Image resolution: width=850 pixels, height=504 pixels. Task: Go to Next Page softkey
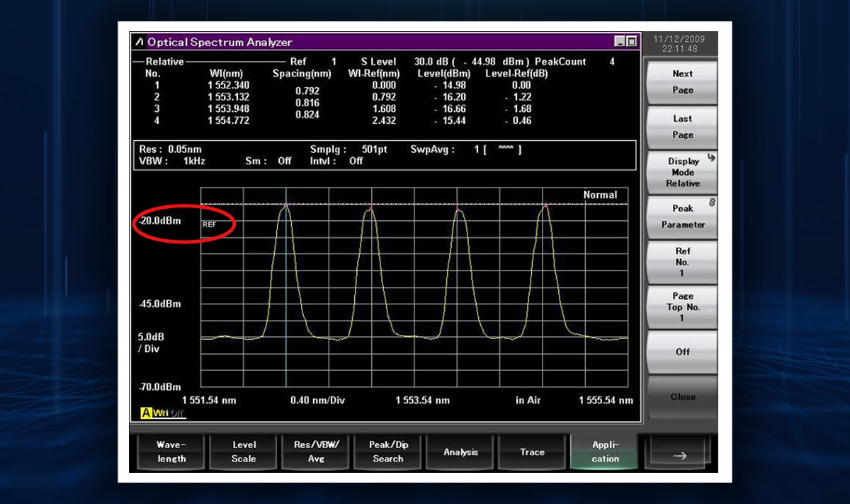tap(682, 82)
